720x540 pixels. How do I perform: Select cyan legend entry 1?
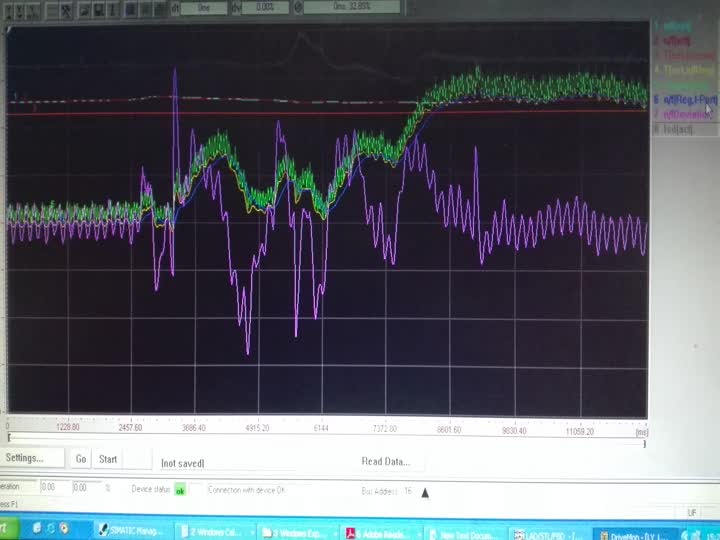[x=672, y=26]
